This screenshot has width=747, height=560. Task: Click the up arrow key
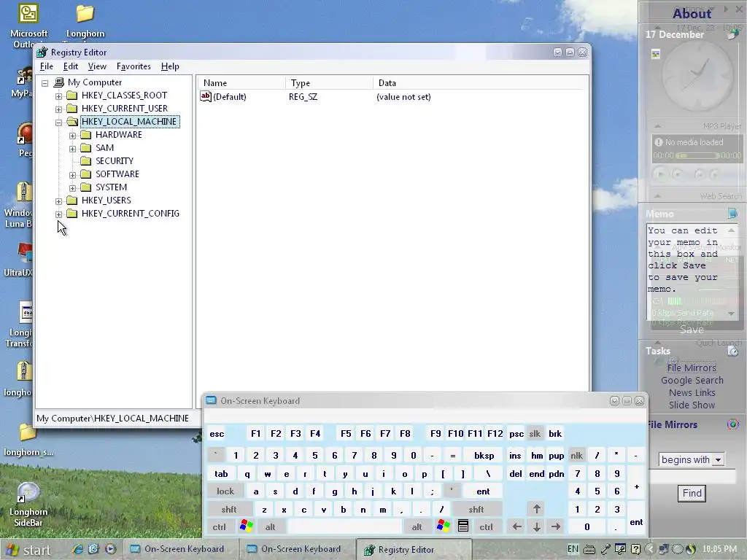(536, 509)
